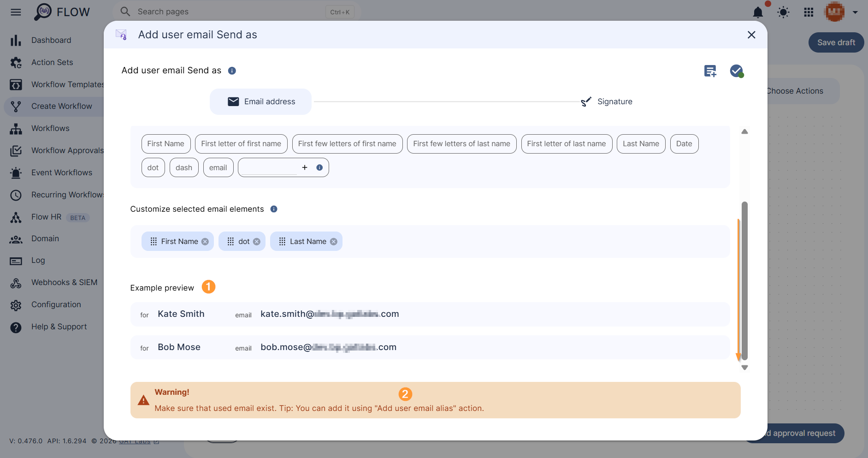The image size is (868, 458).
Task: Add First few letters of last name
Action: click(x=461, y=144)
